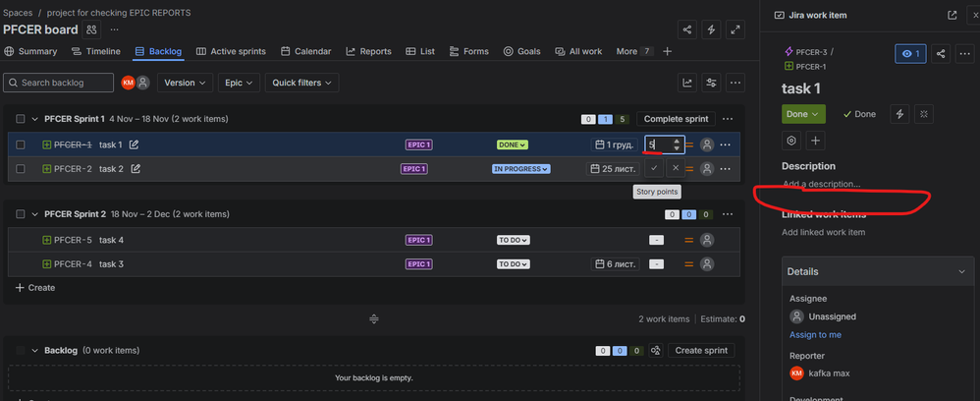This screenshot has width=980, height=401.
Task: Select all items in PFCER Sprint 1
Action: point(21,119)
